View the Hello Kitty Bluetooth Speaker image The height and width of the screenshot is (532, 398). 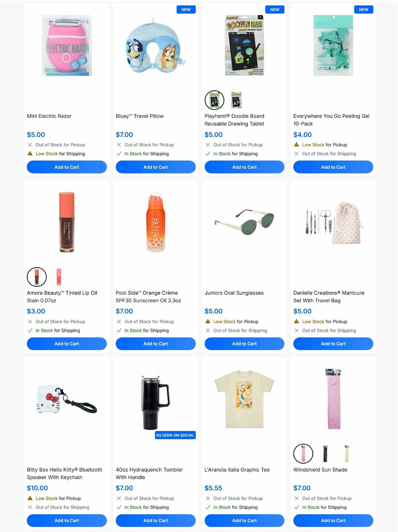click(67, 399)
